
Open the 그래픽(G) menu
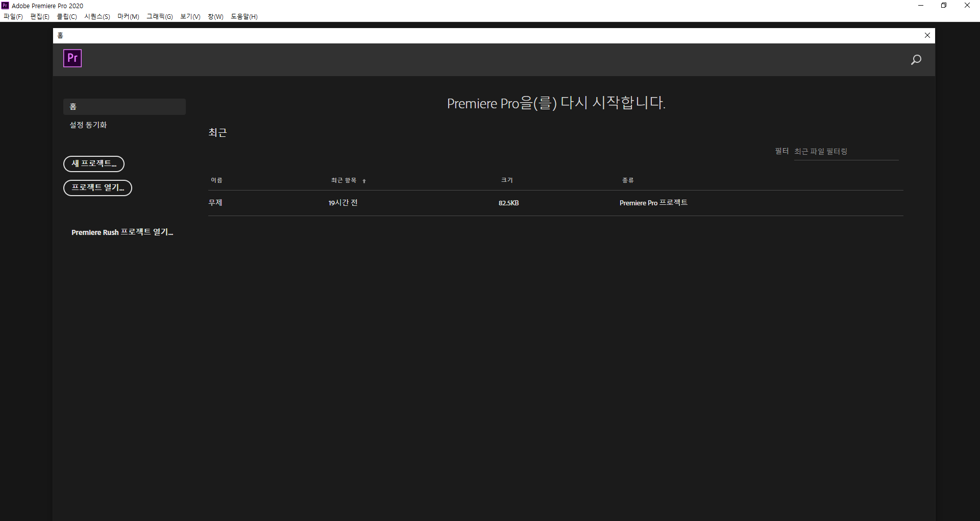[x=160, y=17]
